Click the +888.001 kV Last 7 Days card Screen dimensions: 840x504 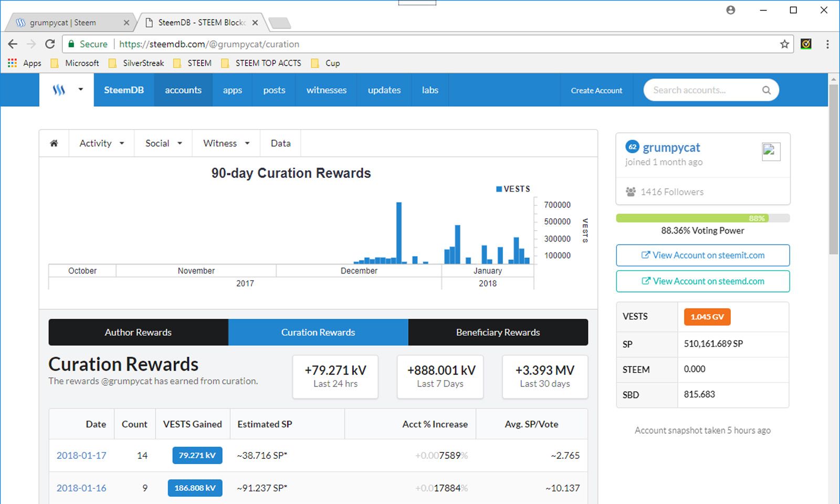click(x=440, y=377)
